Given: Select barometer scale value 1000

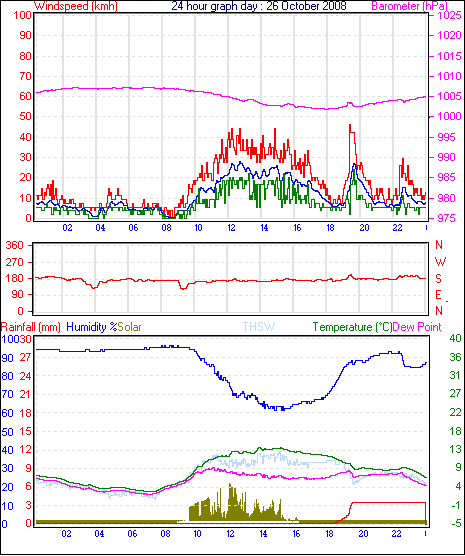Looking at the screenshot, I should pyautogui.click(x=449, y=116).
